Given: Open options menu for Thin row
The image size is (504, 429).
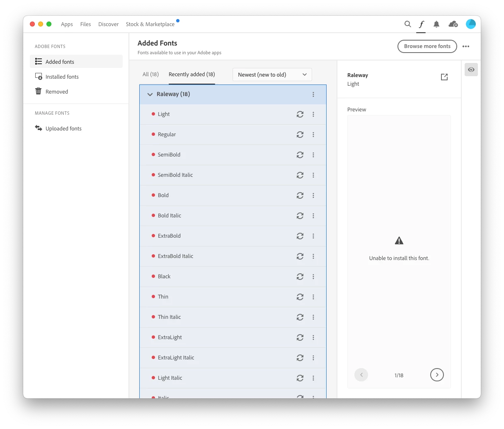Looking at the screenshot, I should [313, 297].
